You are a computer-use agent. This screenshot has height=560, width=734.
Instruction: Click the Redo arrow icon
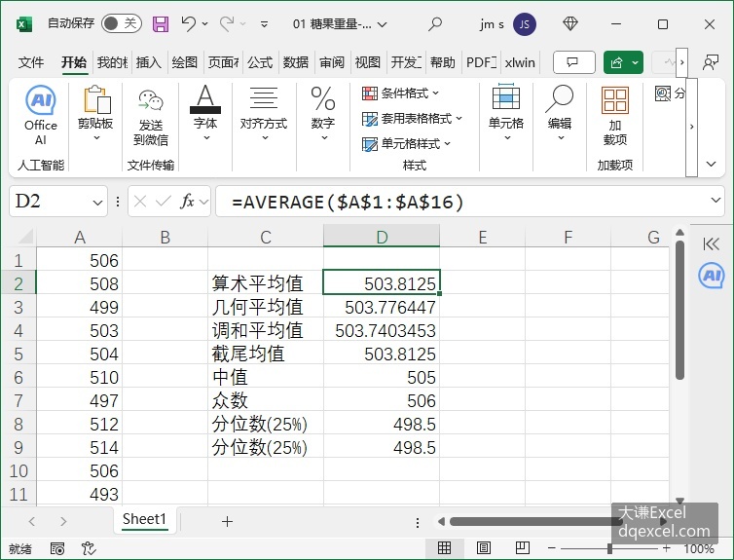click(227, 23)
